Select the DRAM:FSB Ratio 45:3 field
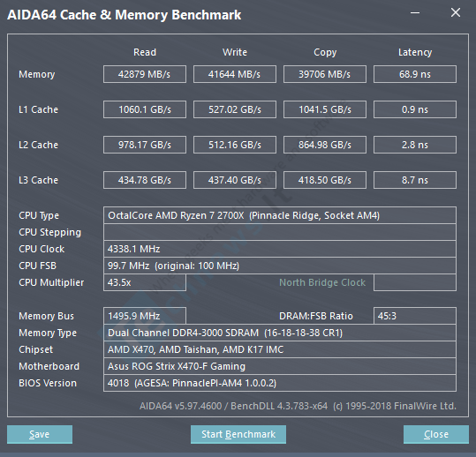476x457 pixels. tap(415, 316)
